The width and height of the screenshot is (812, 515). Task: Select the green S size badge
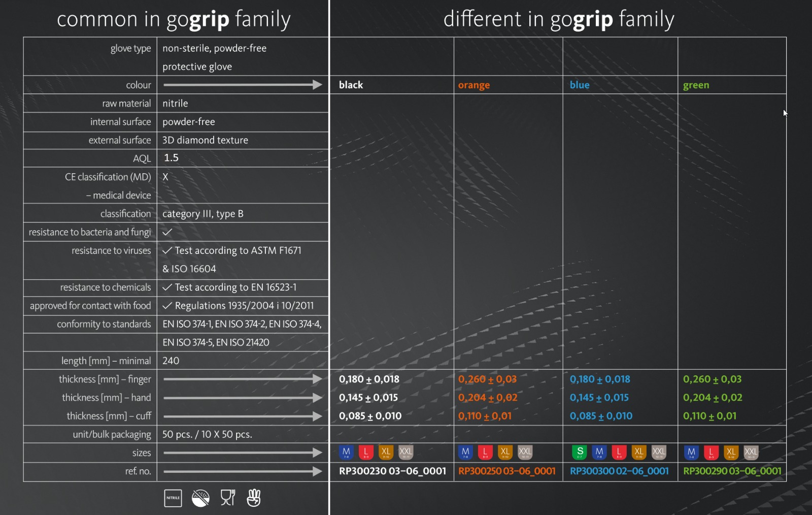click(579, 452)
